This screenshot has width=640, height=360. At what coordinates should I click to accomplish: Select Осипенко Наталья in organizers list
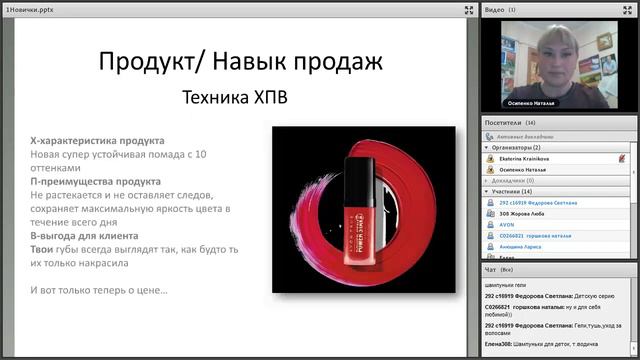click(x=557, y=169)
